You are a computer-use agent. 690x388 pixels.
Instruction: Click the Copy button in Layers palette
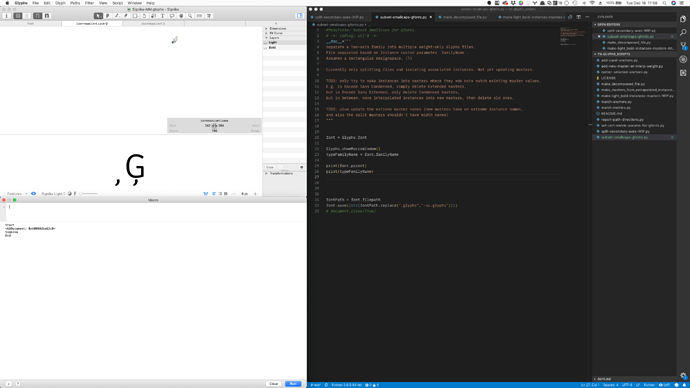[270, 167]
